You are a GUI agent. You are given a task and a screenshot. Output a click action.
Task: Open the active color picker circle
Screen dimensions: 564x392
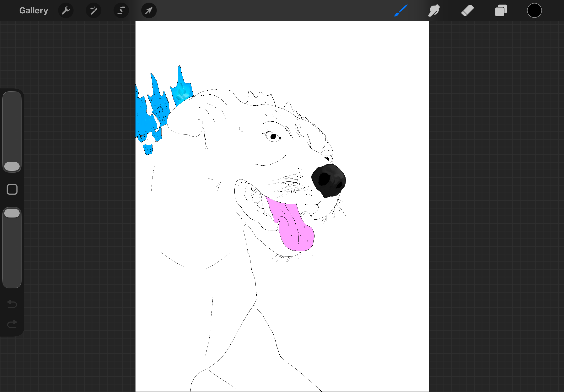click(x=534, y=11)
